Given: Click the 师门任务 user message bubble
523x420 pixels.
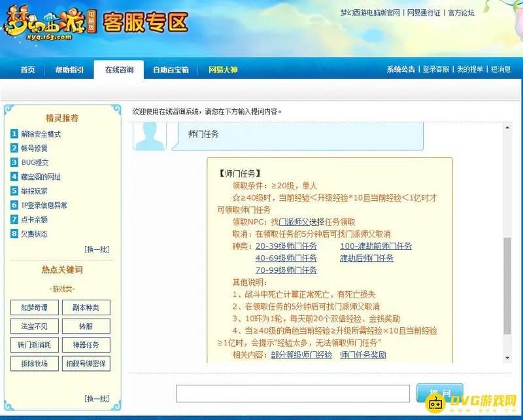Looking at the screenshot, I should click(297, 135).
